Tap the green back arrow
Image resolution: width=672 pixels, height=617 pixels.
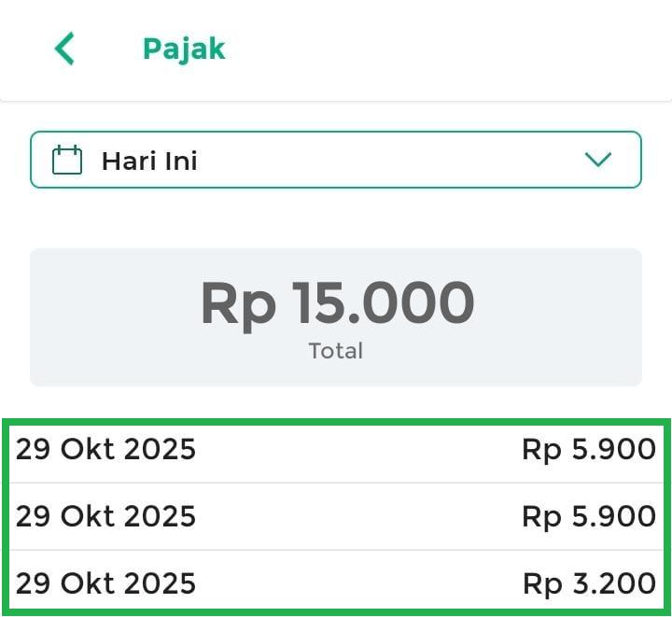pos(63,49)
